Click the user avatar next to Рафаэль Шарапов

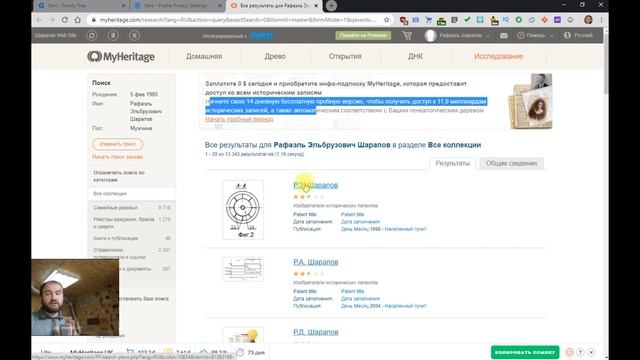[x=430, y=36]
